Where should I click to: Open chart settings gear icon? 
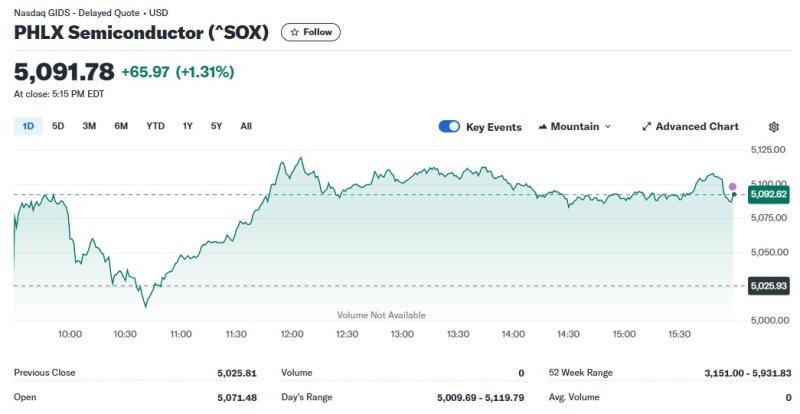(x=774, y=127)
